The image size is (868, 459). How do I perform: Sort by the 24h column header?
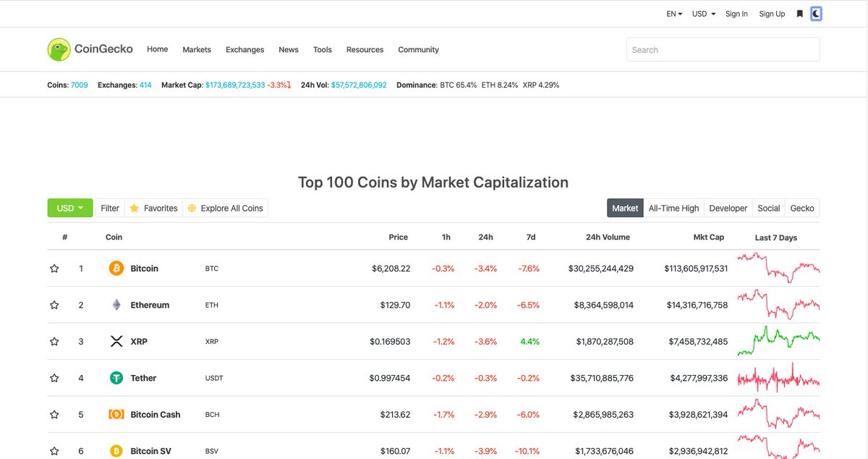[486, 237]
